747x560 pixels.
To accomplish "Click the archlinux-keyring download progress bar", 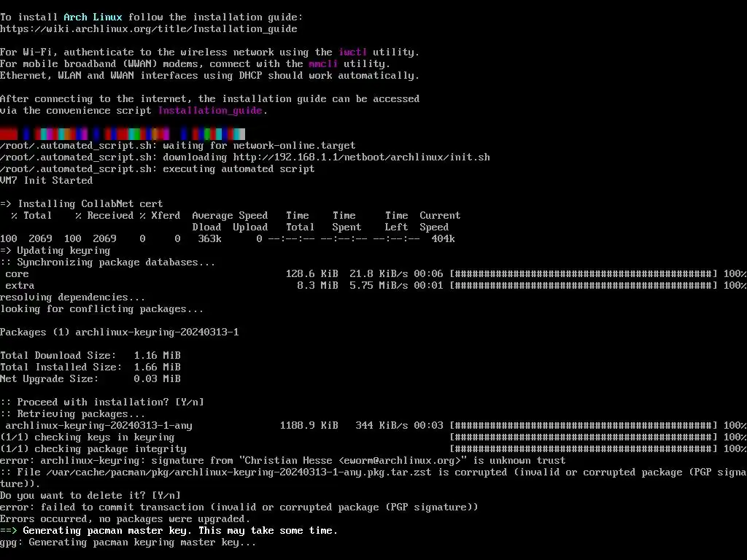I will point(584,425).
